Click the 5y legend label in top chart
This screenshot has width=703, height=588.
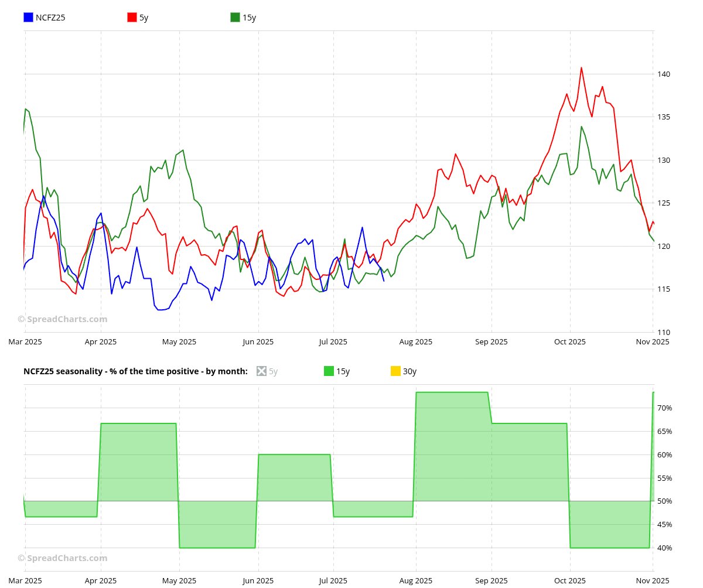(x=144, y=18)
